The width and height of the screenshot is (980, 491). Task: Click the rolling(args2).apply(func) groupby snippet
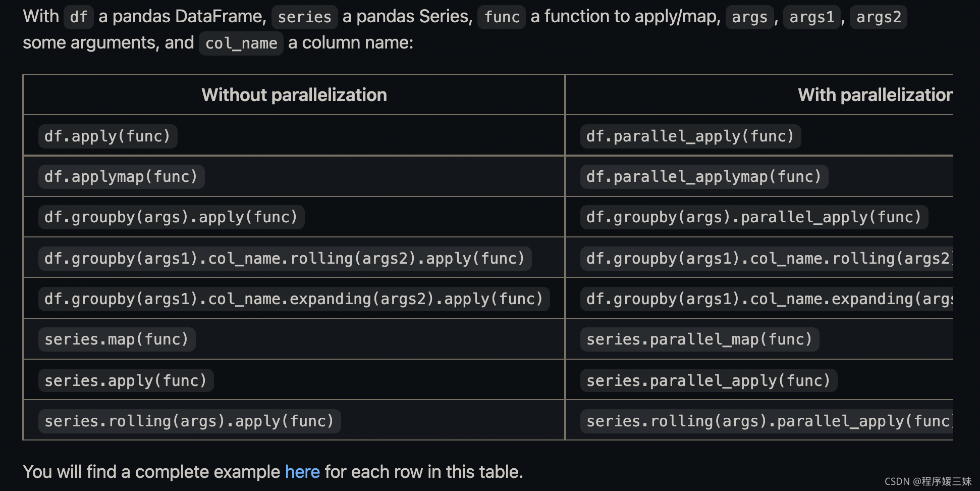click(x=285, y=259)
